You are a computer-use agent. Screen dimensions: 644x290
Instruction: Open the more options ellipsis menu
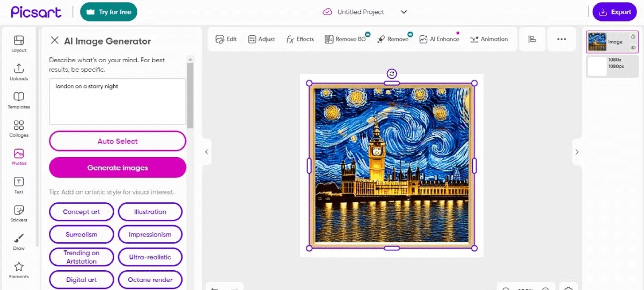[561, 39]
